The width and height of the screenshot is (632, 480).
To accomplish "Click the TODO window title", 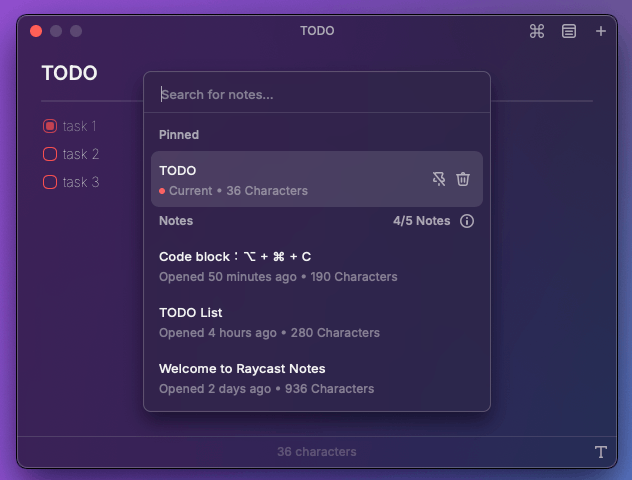I will 317,31.
